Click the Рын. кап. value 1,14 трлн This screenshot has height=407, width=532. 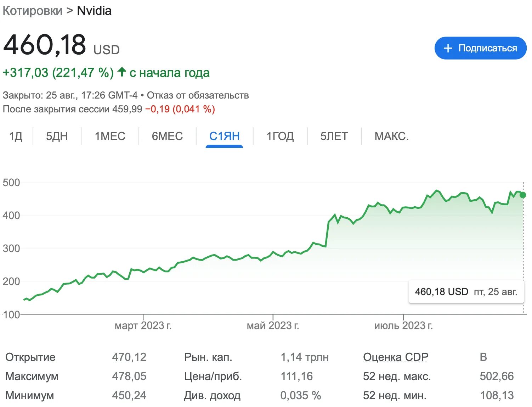click(x=305, y=357)
